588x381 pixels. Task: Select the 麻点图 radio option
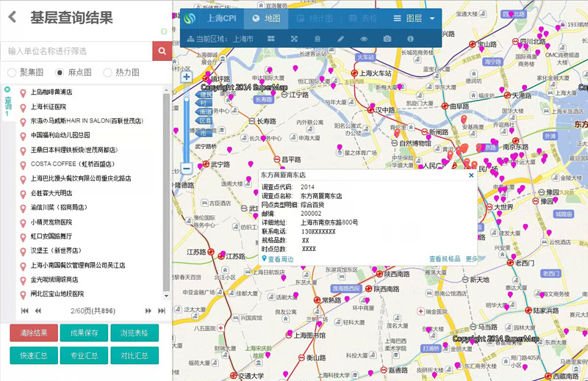pos(60,72)
